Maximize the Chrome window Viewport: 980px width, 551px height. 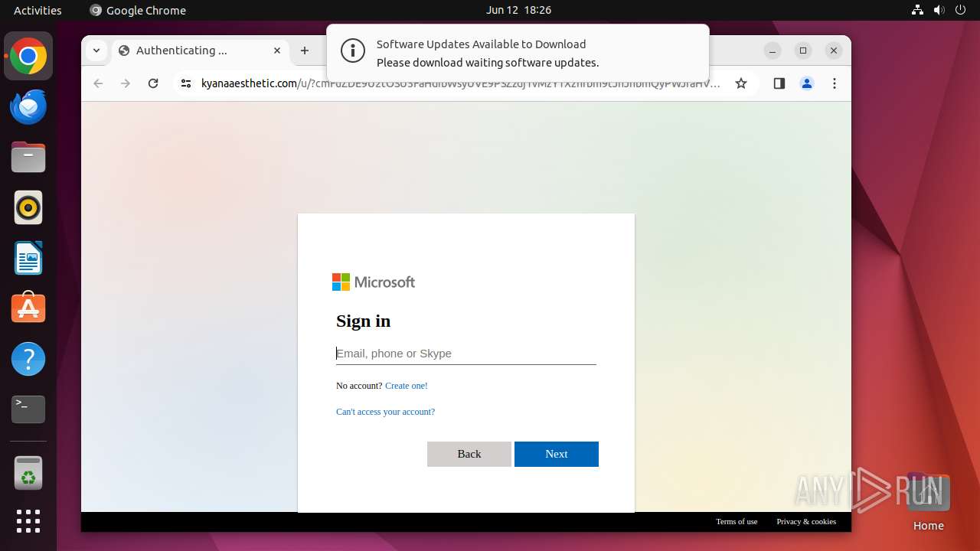pos(803,51)
